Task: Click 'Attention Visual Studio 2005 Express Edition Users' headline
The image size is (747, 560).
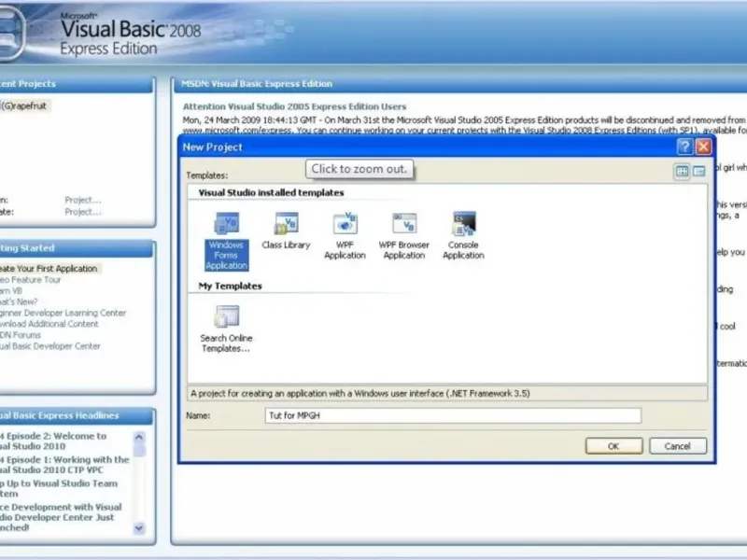Action: click(294, 106)
